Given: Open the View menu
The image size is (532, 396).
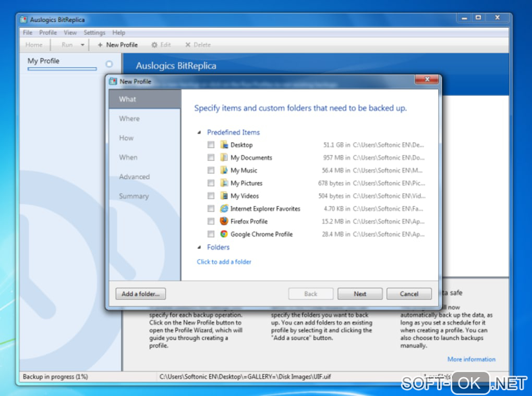Looking at the screenshot, I should (70, 32).
